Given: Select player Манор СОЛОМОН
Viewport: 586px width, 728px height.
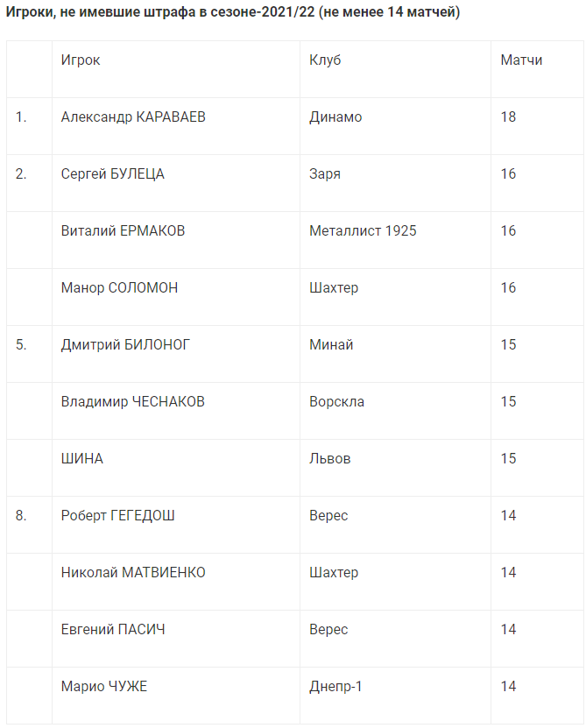Looking at the screenshot, I should click(x=119, y=288).
